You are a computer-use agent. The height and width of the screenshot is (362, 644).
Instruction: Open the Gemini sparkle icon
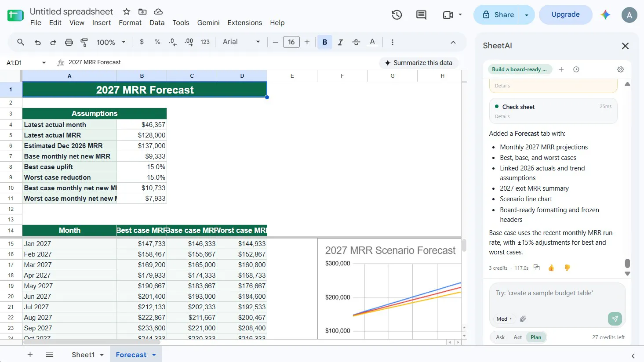606,14
